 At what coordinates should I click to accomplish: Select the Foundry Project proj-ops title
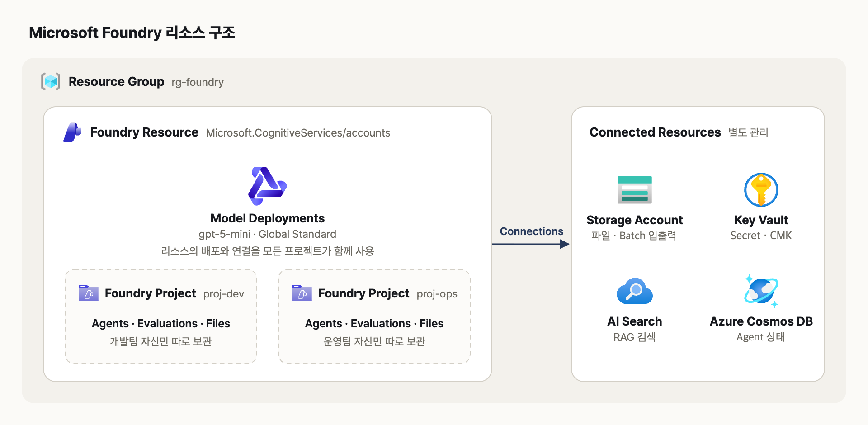[x=388, y=293]
